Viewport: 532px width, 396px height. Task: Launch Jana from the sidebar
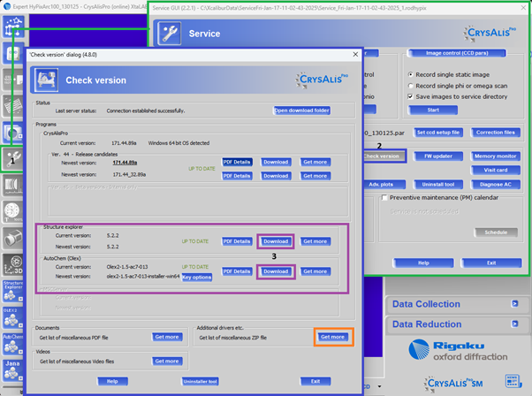click(13, 370)
